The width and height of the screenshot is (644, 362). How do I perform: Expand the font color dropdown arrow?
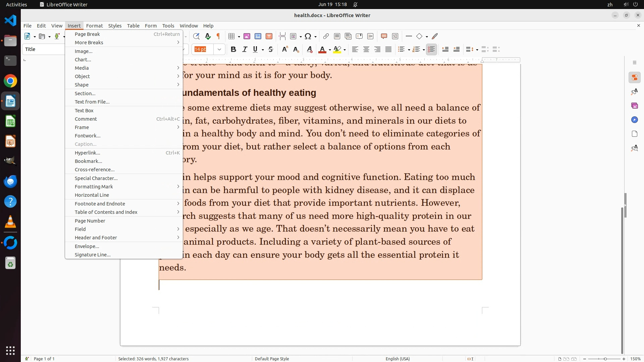click(x=330, y=50)
